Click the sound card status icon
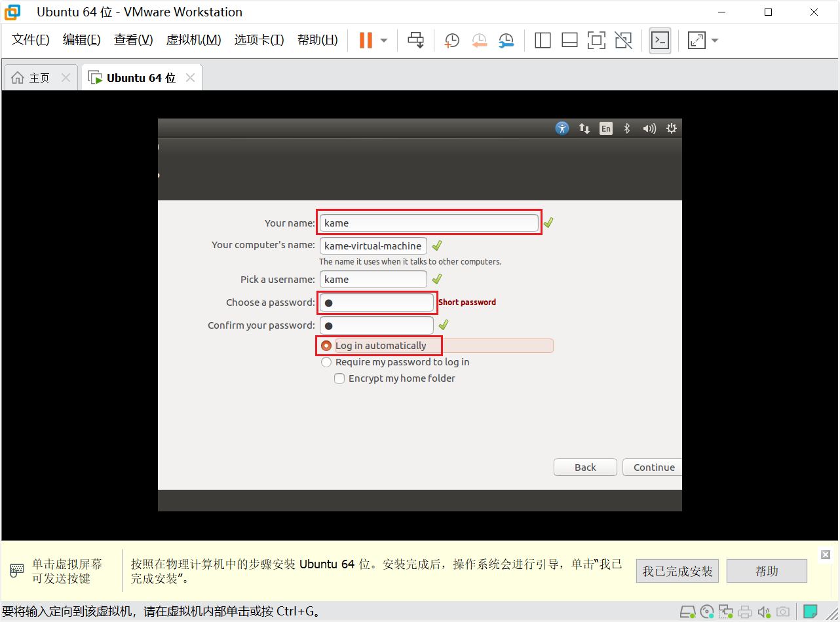This screenshot has width=840, height=622. coord(763,612)
